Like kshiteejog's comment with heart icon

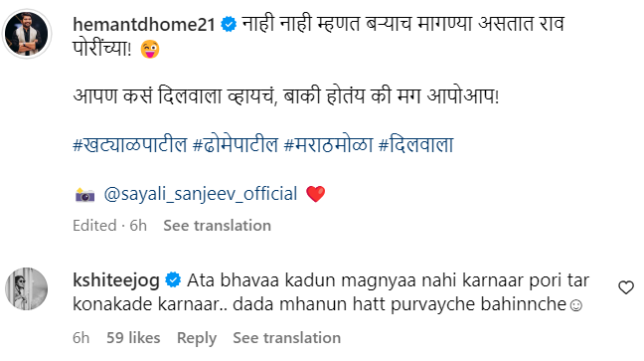(x=626, y=287)
